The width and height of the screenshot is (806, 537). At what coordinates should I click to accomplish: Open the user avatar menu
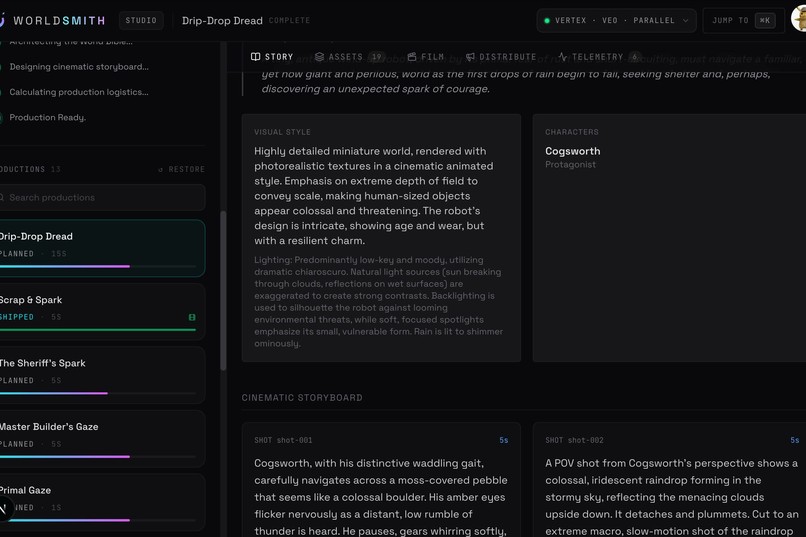(799, 20)
